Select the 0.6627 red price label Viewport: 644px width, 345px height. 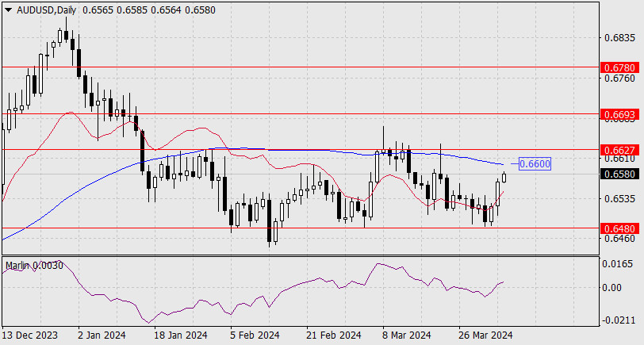619,150
